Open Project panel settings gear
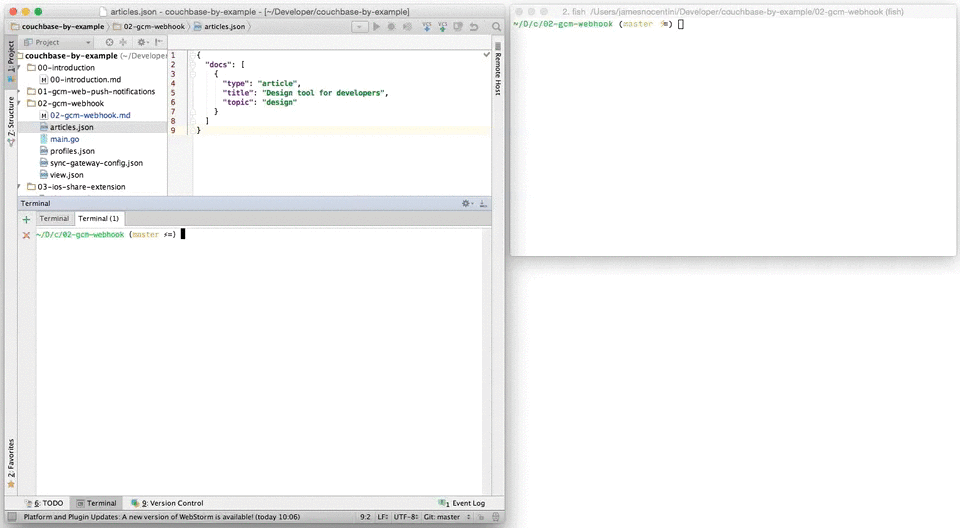The height and width of the screenshot is (528, 960). (141, 42)
